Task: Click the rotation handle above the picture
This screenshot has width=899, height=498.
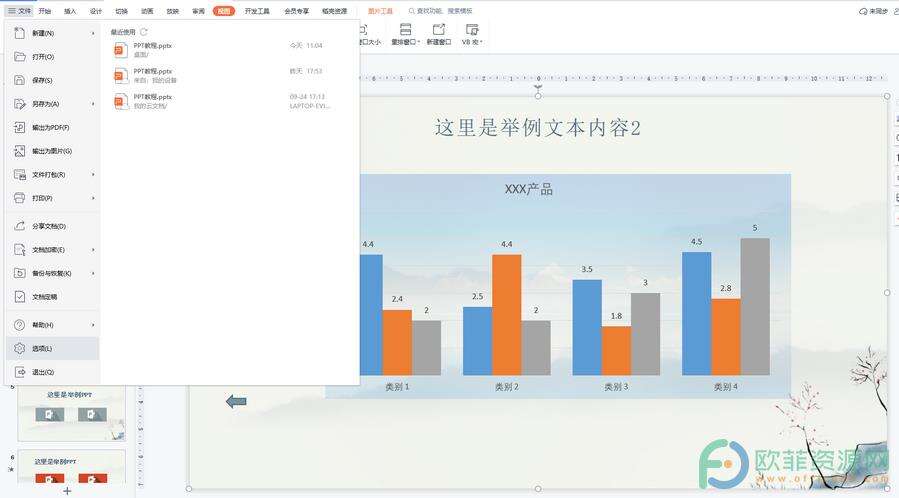Action: tap(538, 88)
